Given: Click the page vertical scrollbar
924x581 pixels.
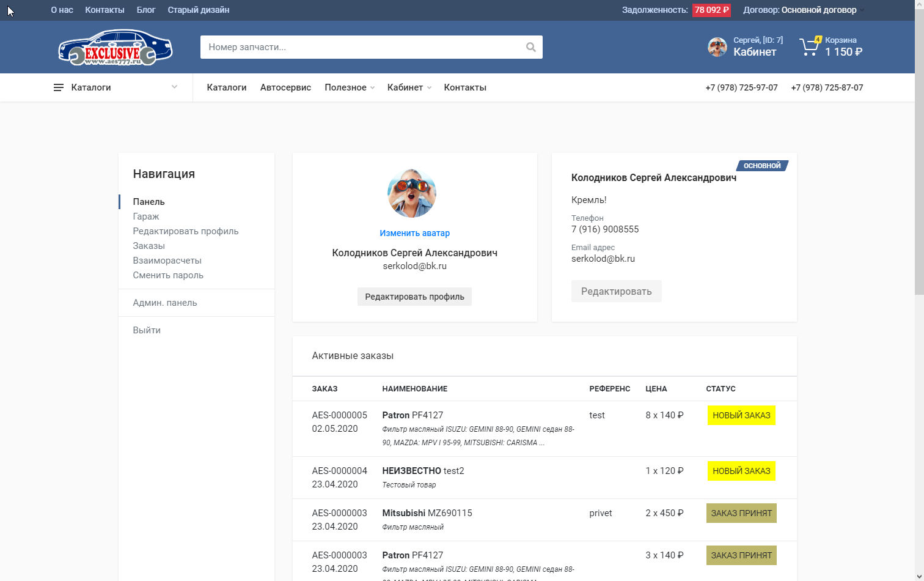Looking at the screenshot, I should point(919,153).
